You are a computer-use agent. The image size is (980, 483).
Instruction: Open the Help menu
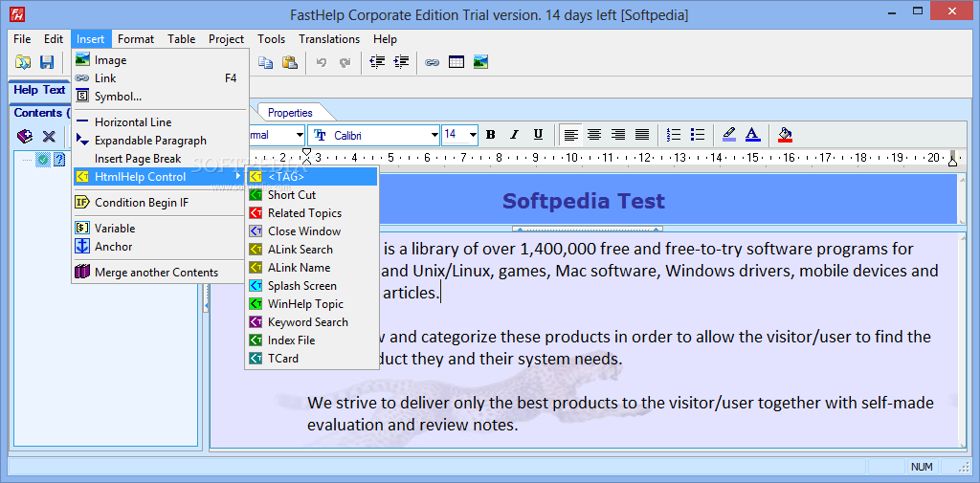(x=385, y=39)
